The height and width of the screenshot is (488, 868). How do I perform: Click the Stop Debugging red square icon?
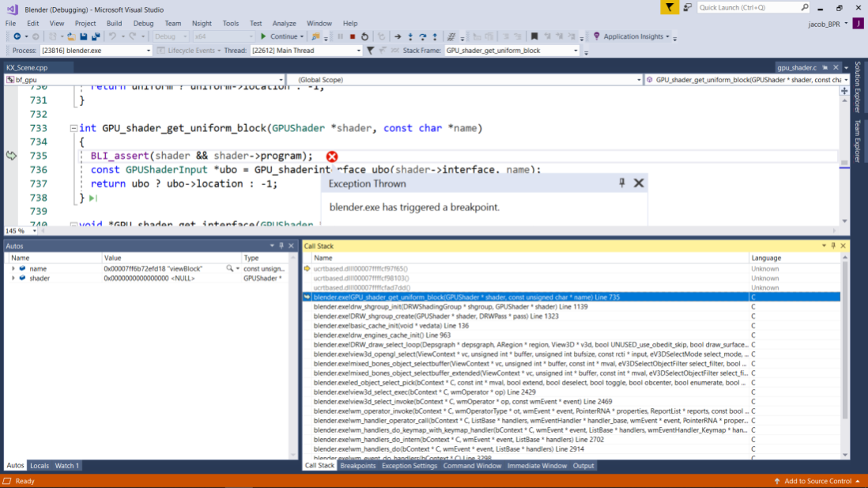(352, 36)
